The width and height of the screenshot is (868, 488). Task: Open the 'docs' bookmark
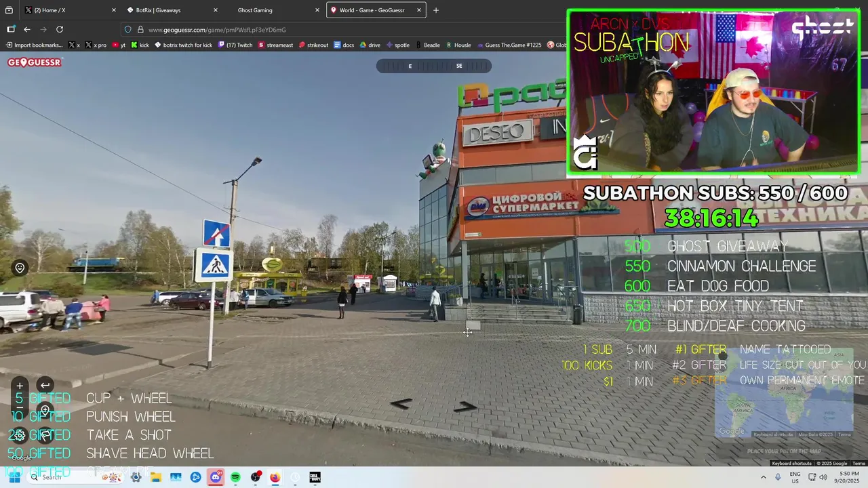click(344, 45)
